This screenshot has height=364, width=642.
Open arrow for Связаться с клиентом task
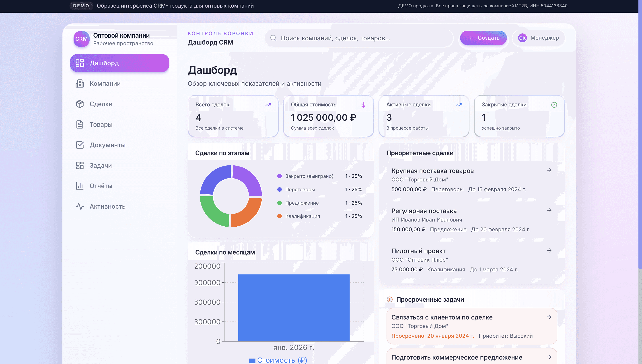(549, 317)
